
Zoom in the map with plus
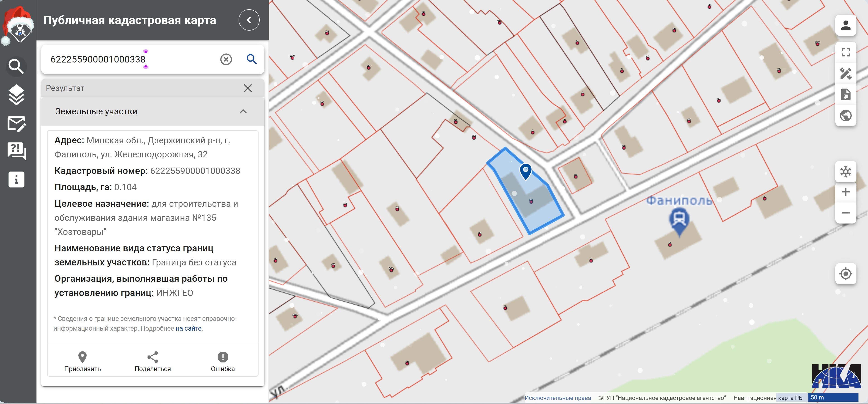[x=845, y=192]
